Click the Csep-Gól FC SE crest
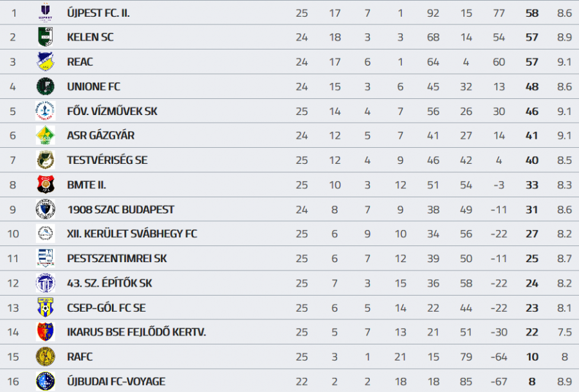Screen dimensions: 579x392 tap(45, 307)
